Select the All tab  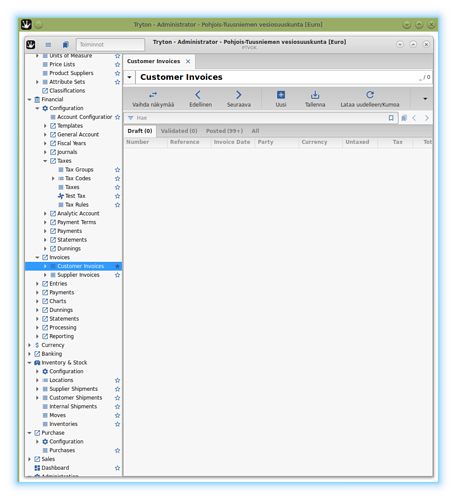[255, 131]
